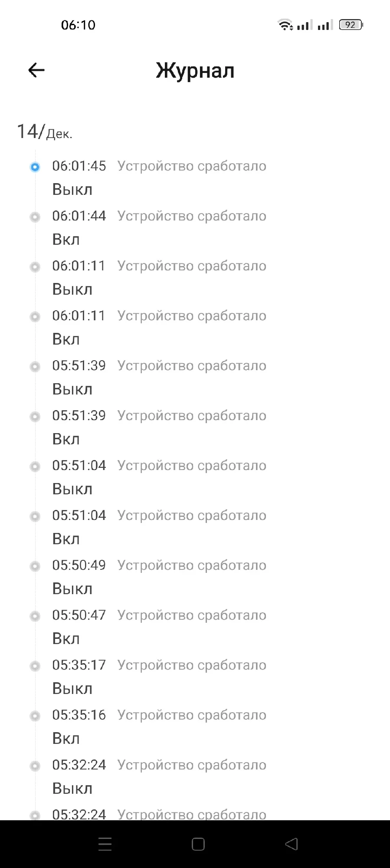The width and height of the screenshot is (390, 868).
Task: Tap Устройство сработало text at 05:51:39 Выкл
Action: (x=192, y=366)
